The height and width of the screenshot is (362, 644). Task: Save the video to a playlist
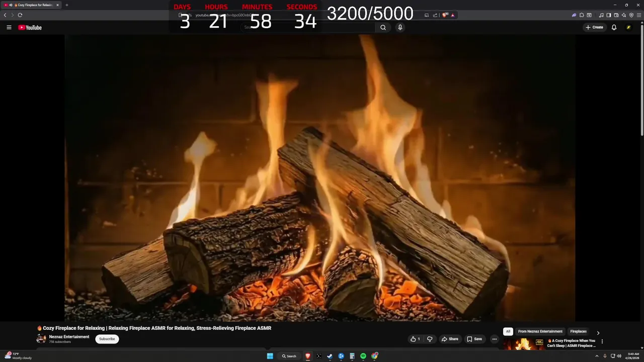(x=474, y=339)
